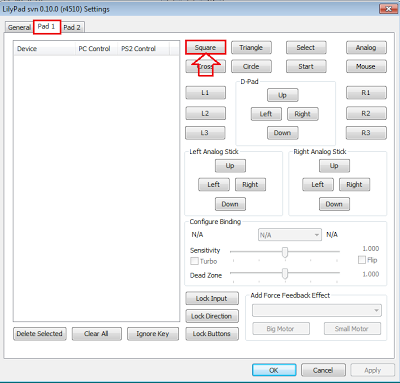
Task: Open the Pad 1 tab
Action: 47,27
